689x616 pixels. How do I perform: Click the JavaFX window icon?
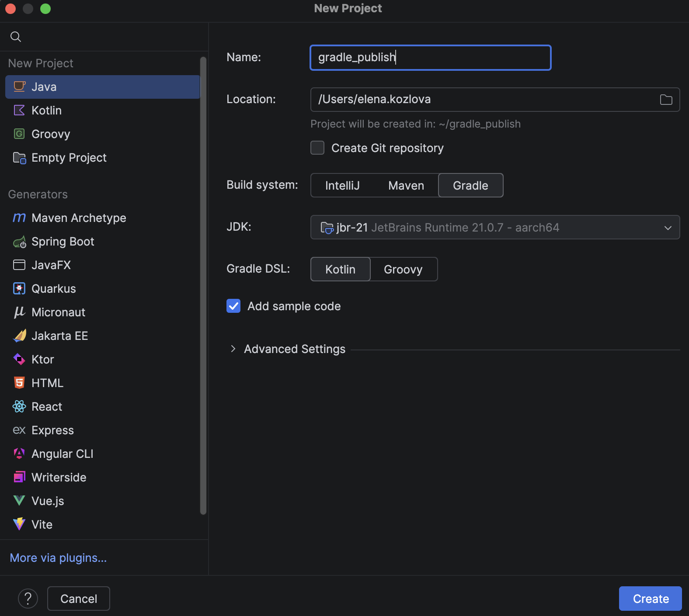(19, 265)
